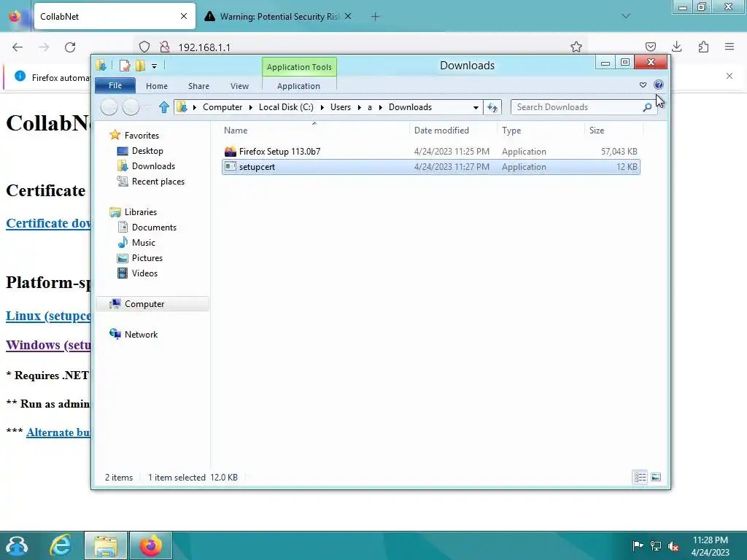Switch to the Home ribbon tab
Image resolution: width=747 pixels, height=560 pixels.
click(157, 86)
